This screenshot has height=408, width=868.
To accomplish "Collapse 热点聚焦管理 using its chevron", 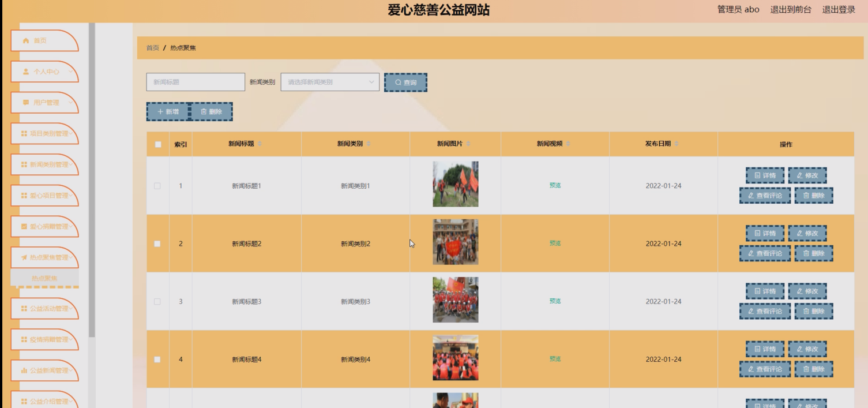I will tap(71, 257).
